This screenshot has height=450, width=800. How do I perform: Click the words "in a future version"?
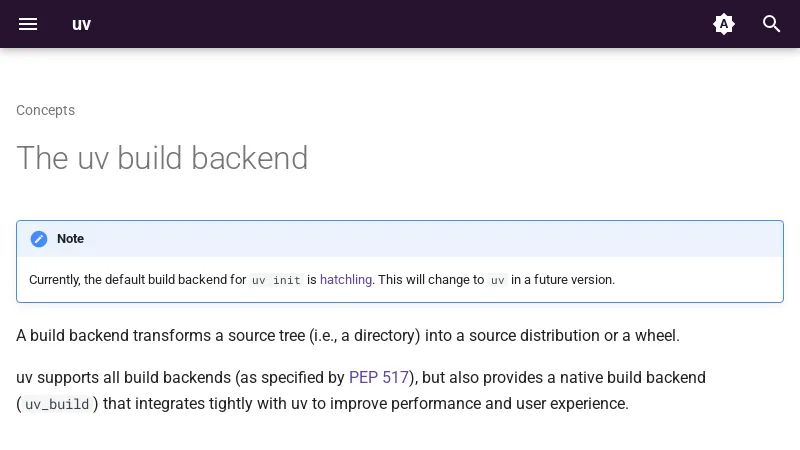(563, 280)
